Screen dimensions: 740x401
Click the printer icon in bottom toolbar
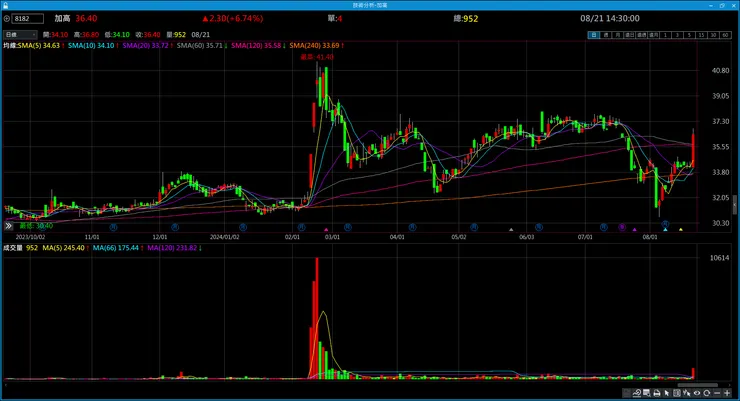(x=656, y=393)
